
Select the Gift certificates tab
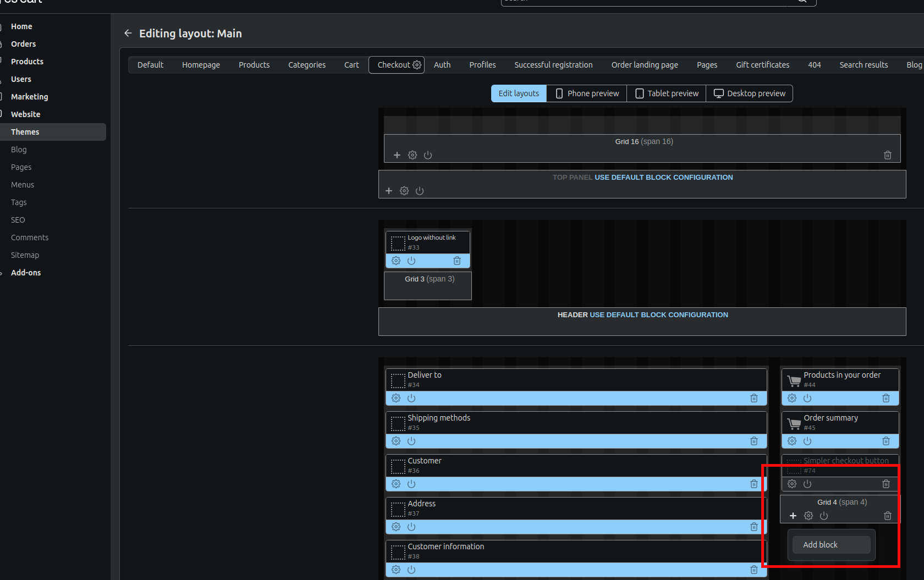(762, 65)
